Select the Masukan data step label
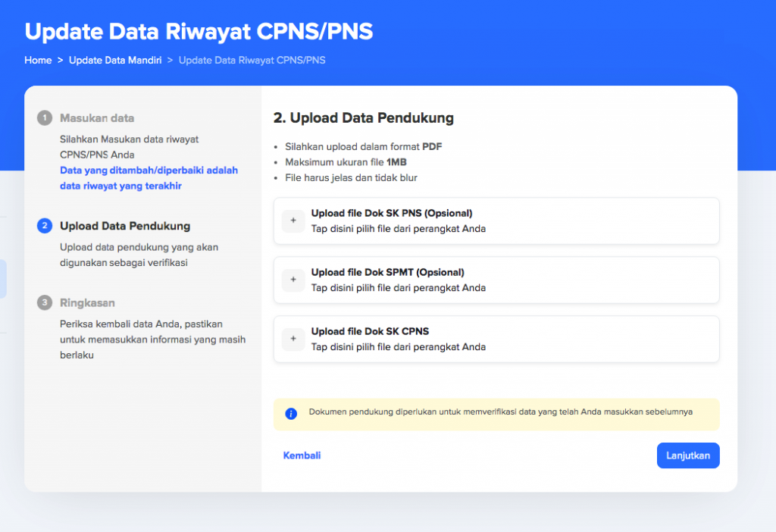776x532 pixels. pos(98,118)
